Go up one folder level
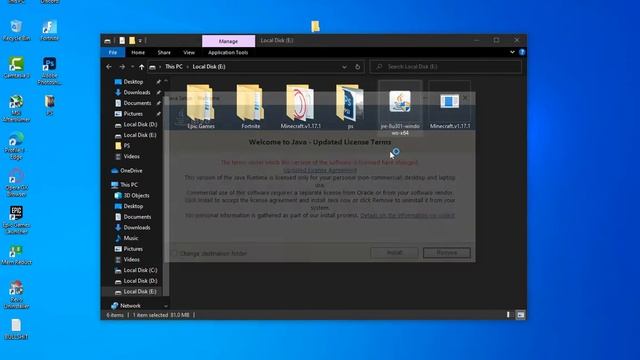This screenshot has height=360, width=640. [x=142, y=67]
